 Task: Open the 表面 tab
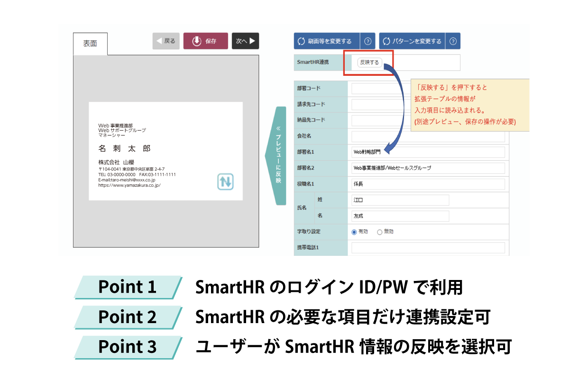coord(90,44)
